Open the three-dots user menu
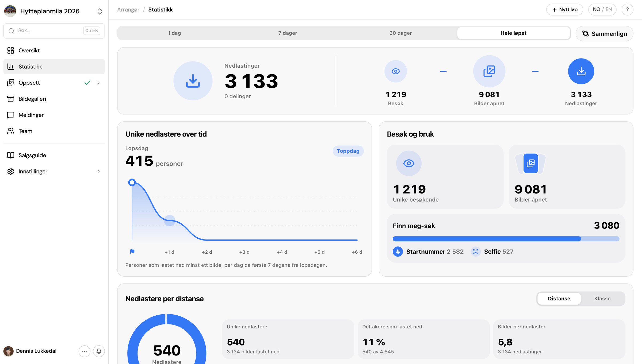642x364 pixels. pyautogui.click(x=84, y=351)
